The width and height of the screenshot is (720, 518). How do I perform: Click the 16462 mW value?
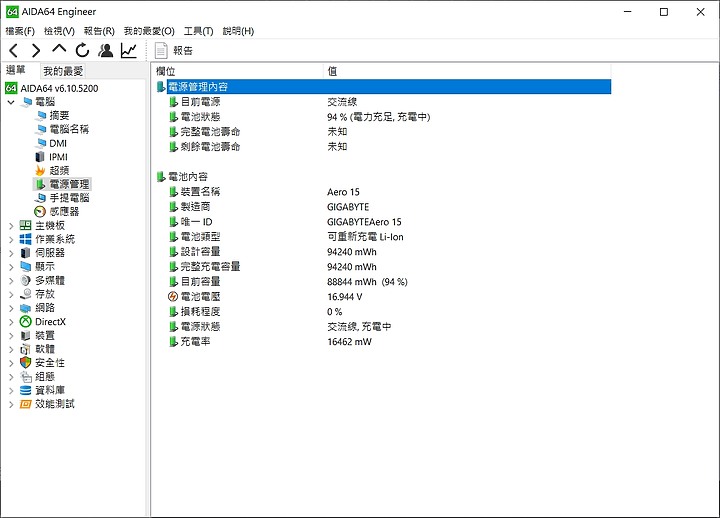point(349,342)
